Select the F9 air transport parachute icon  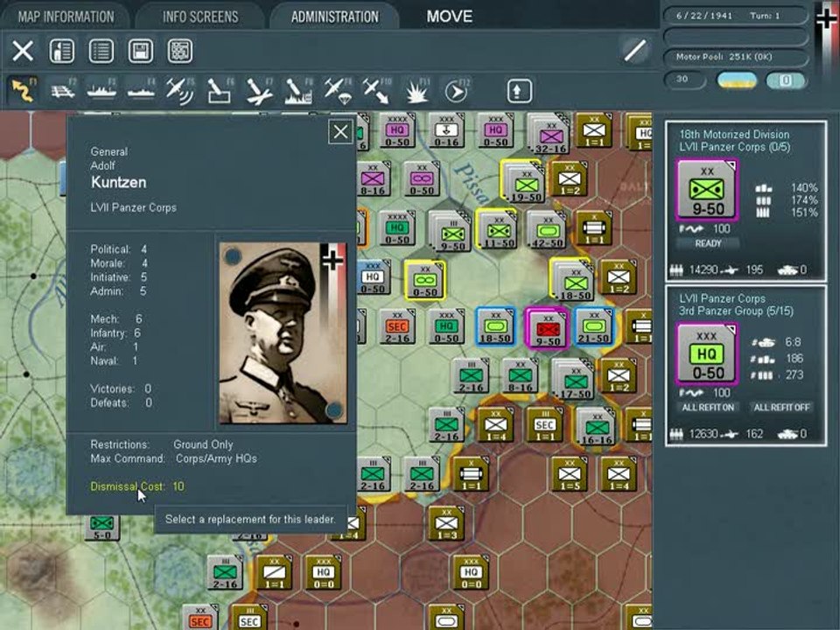[338, 90]
